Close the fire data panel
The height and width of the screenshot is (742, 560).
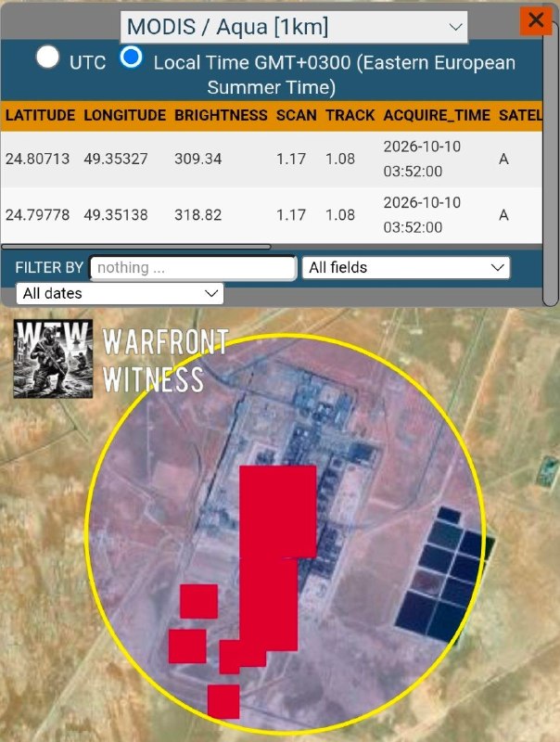point(535,20)
